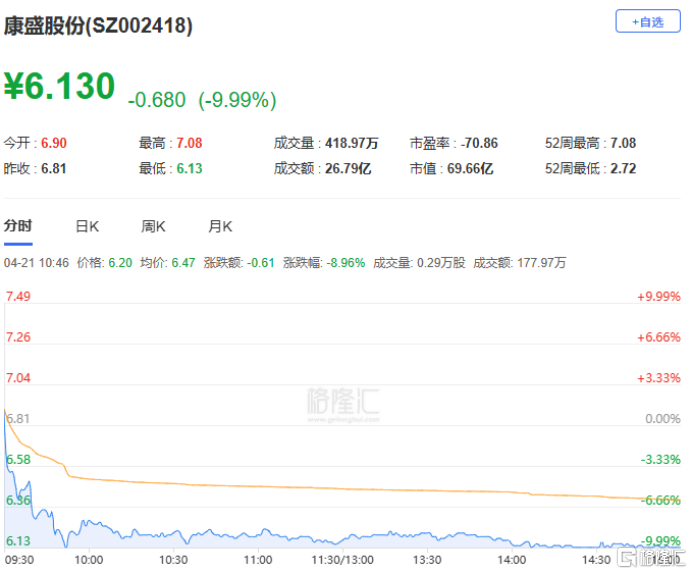Click the 格隆汇 watermark in chart center
The image size is (692, 574).
click(343, 403)
